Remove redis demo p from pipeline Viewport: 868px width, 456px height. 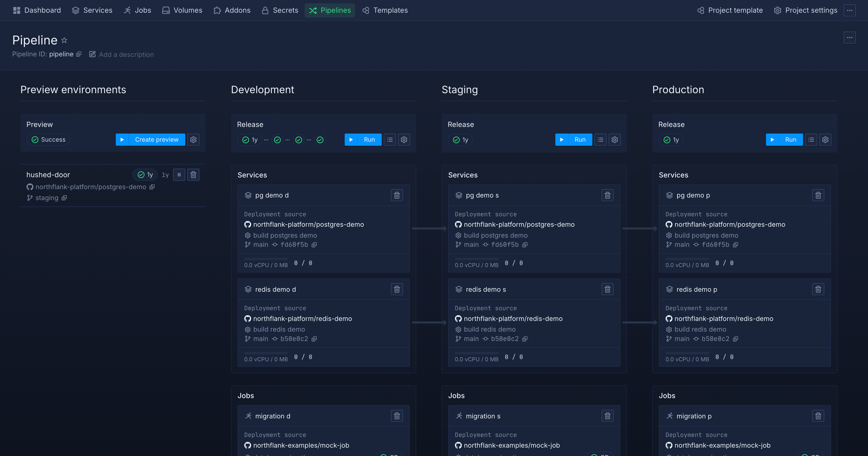pyautogui.click(x=818, y=289)
